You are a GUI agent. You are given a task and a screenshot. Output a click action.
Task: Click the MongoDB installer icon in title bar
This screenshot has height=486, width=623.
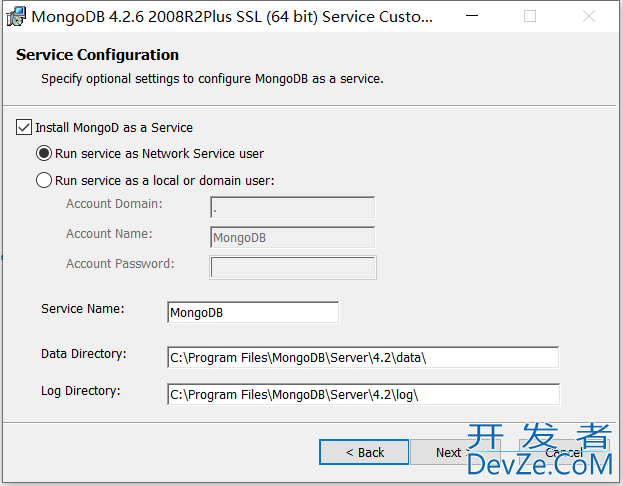pos(16,16)
